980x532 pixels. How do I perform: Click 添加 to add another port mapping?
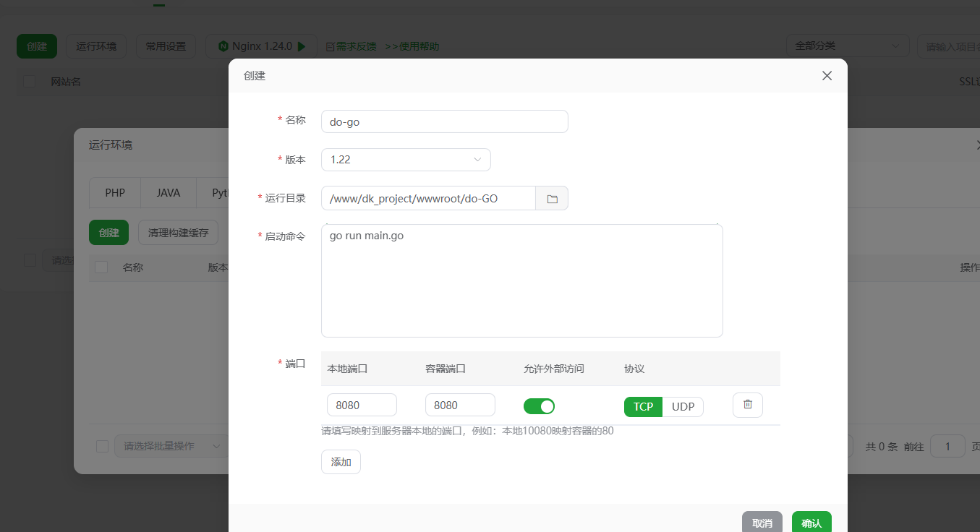click(x=341, y=461)
